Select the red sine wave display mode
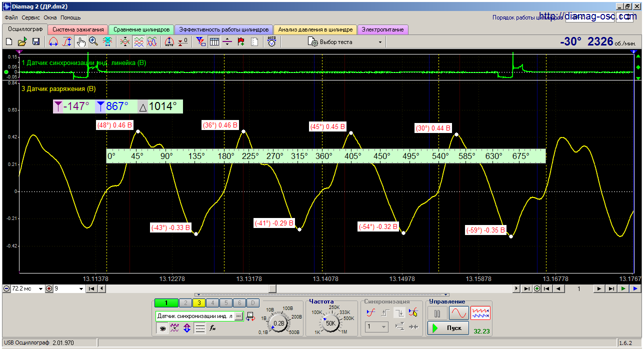This screenshot has height=349, width=644. (x=458, y=313)
